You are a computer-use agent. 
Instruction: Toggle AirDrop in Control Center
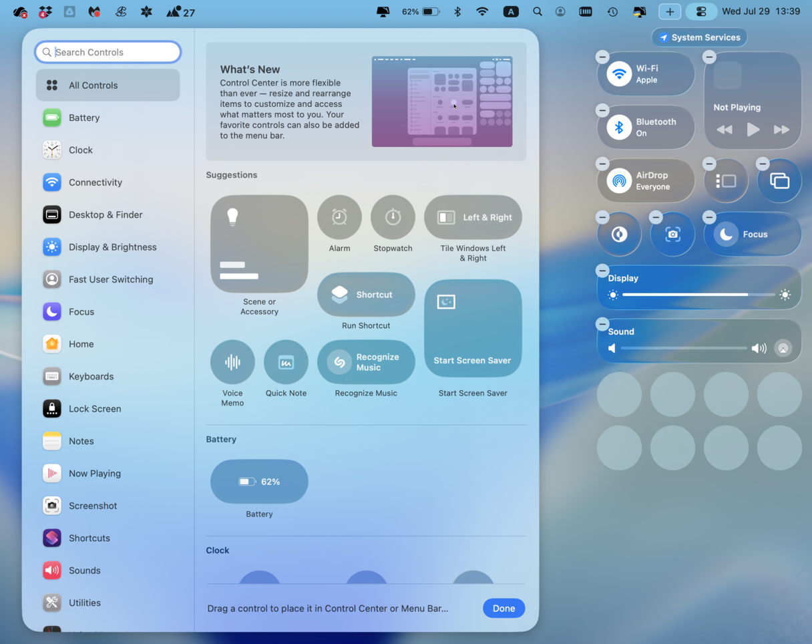[x=619, y=180]
